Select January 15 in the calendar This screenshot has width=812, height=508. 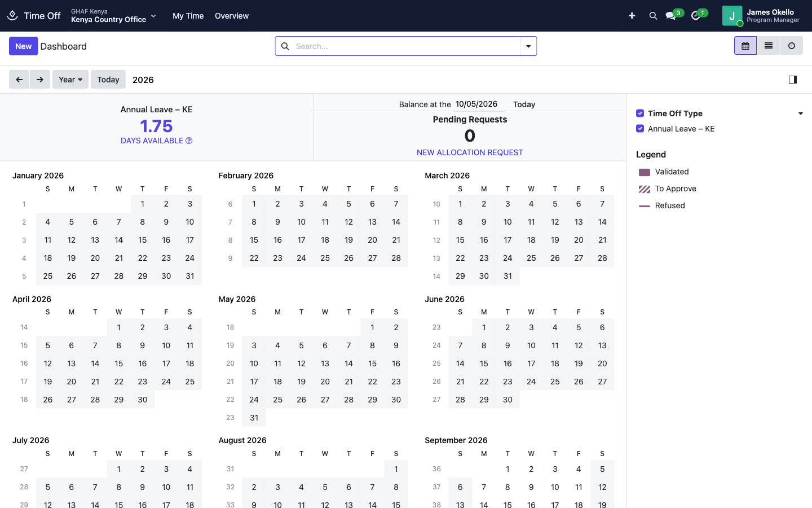pyautogui.click(x=143, y=240)
